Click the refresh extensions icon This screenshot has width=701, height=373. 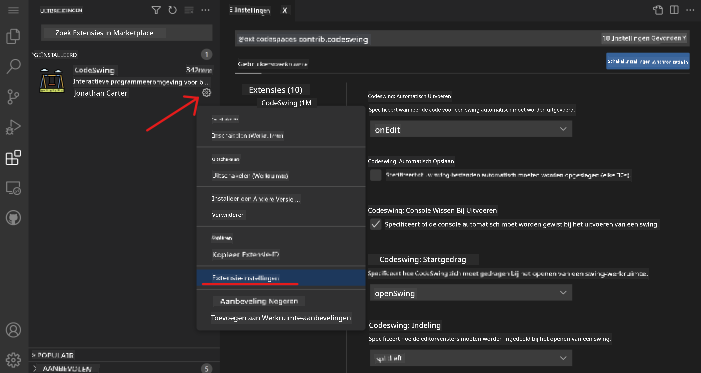pyautogui.click(x=173, y=10)
